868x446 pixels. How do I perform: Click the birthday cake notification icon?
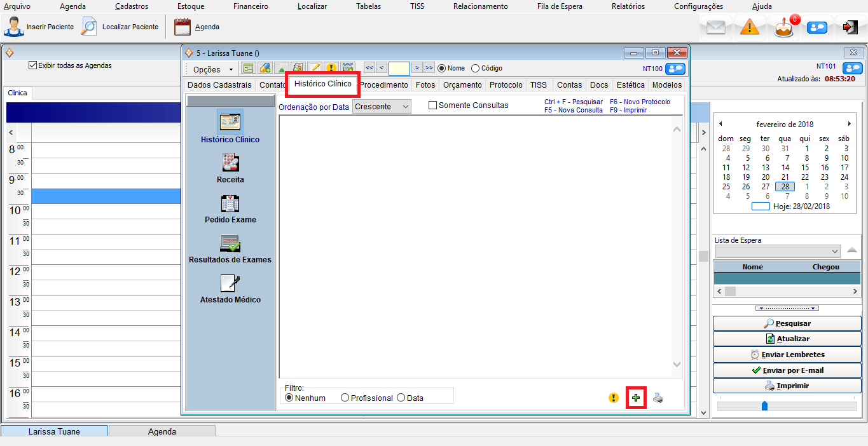[x=784, y=27]
